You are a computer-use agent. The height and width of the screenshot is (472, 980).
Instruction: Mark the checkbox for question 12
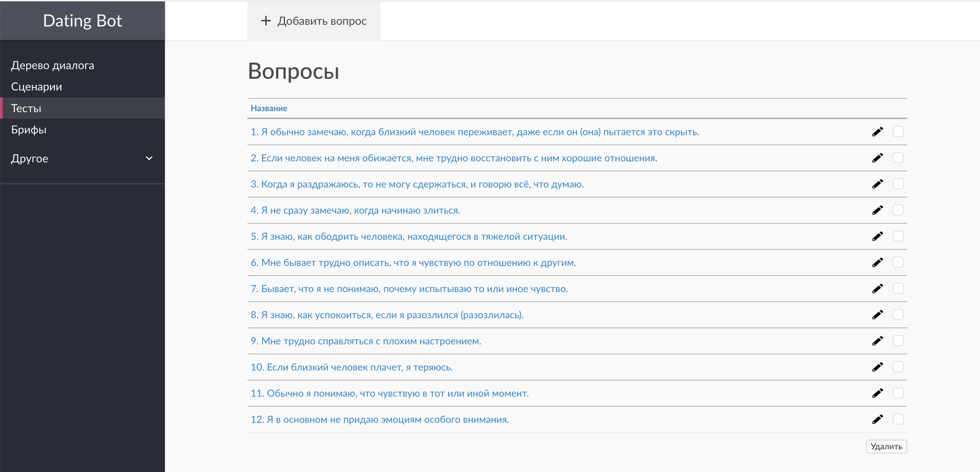(x=898, y=419)
